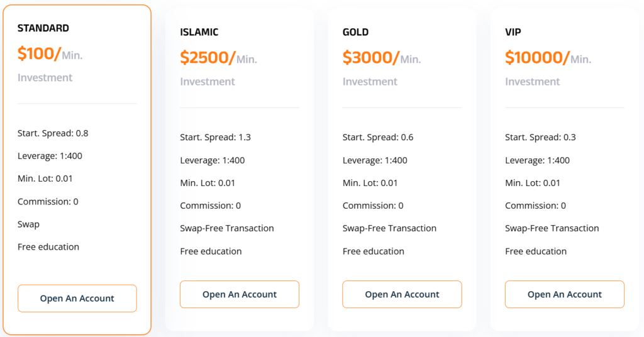This screenshot has height=337, width=644.
Task: Open an account under the Gold plan
Action: pos(402,294)
